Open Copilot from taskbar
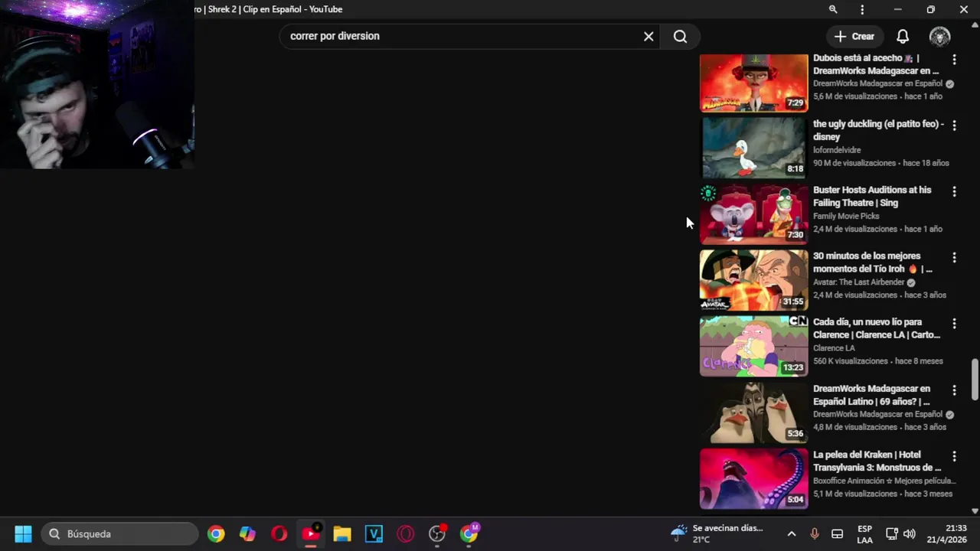 click(247, 533)
